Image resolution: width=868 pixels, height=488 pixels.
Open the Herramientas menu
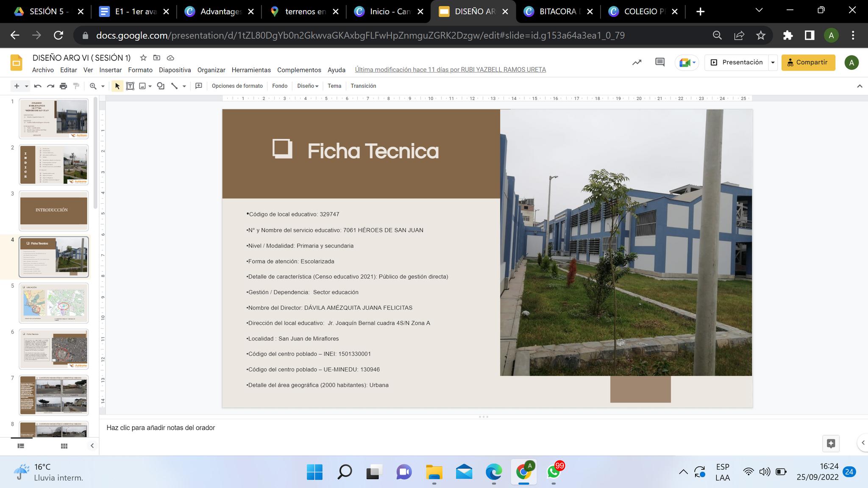point(251,70)
